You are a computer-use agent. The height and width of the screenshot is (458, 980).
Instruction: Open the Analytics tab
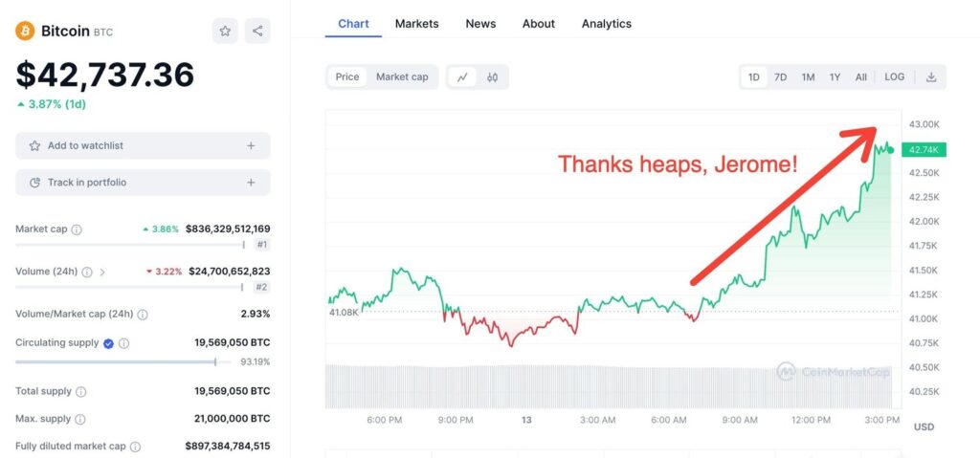pos(606,23)
